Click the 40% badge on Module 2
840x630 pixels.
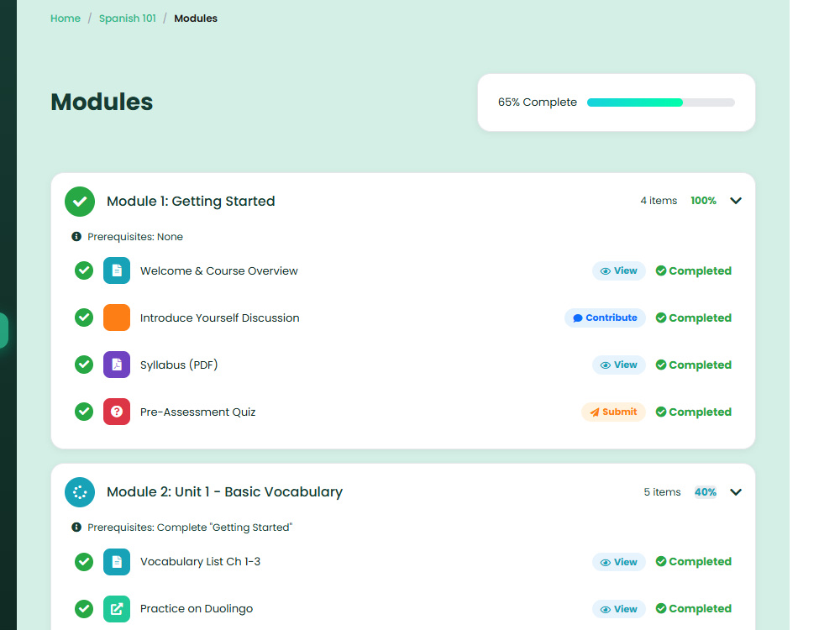tap(706, 491)
